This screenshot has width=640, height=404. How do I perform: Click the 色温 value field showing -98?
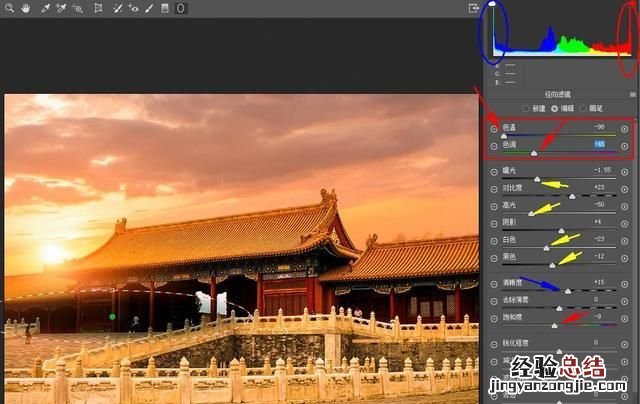point(599,127)
